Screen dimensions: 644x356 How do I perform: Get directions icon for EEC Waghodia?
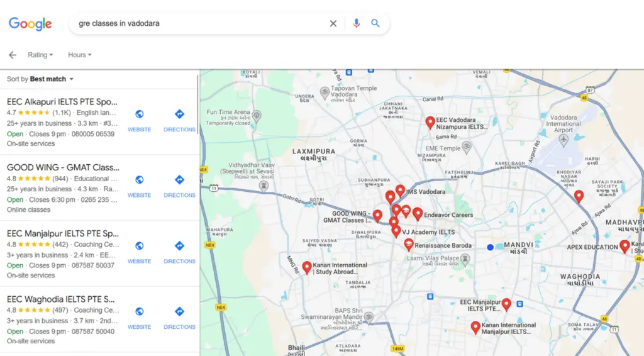(x=179, y=311)
